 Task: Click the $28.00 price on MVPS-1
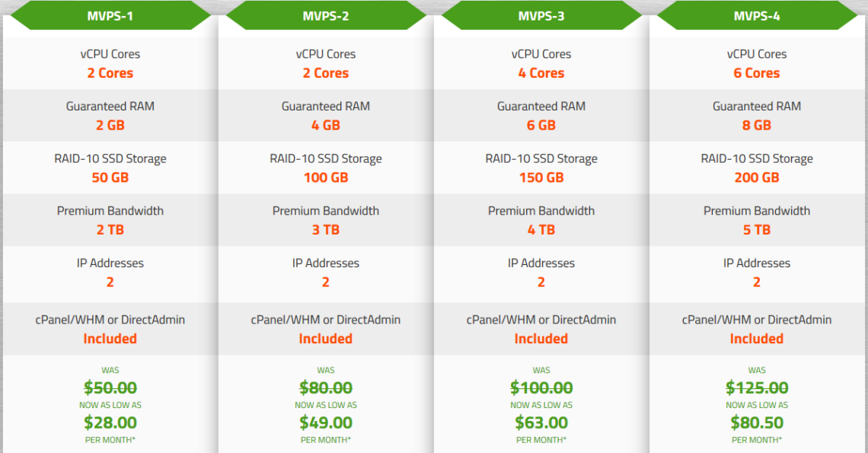pyautogui.click(x=110, y=423)
